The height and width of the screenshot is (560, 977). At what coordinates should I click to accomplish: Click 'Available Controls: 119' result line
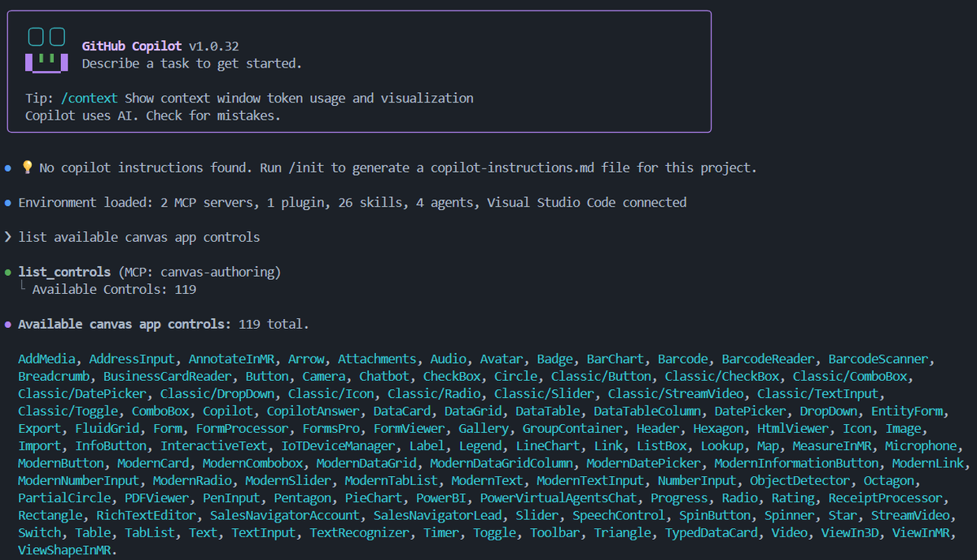pos(114,289)
